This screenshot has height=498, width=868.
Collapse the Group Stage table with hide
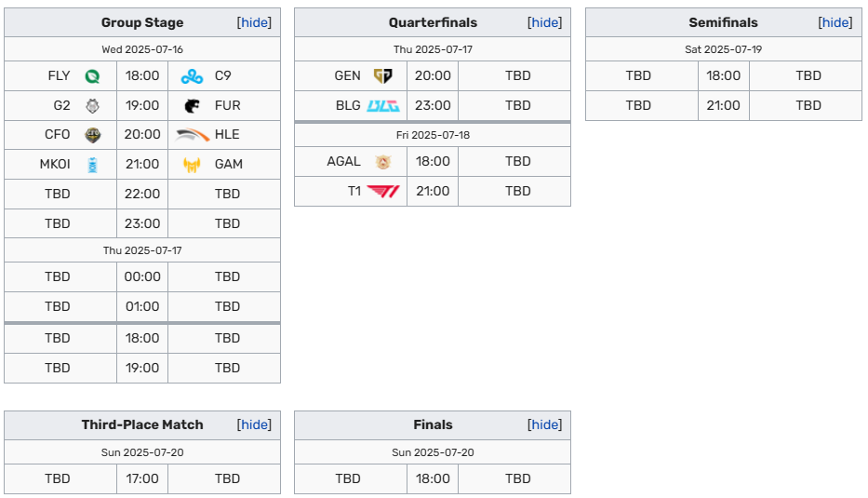pos(254,22)
